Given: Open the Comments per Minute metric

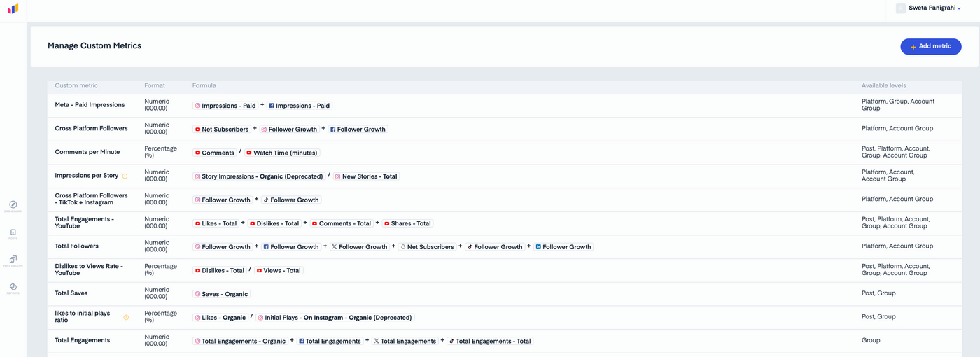Looking at the screenshot, I should (x=87, y=152).
